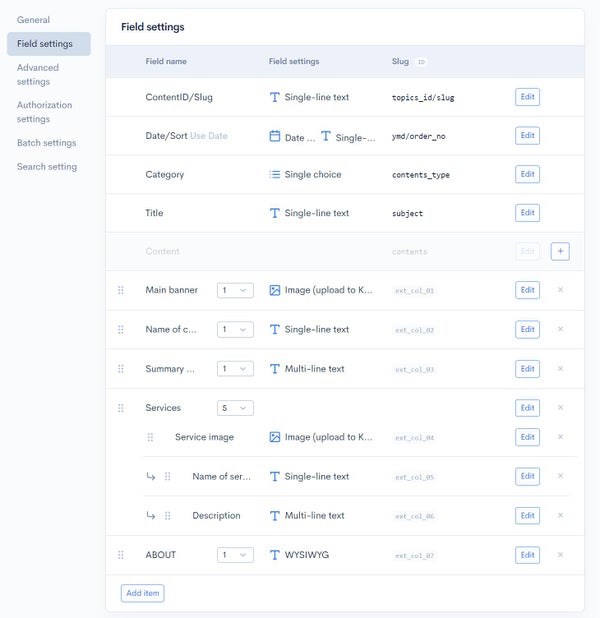600x618 pixels.
Task: Click the topics_id/slug slug text
Action: [423, 97]
